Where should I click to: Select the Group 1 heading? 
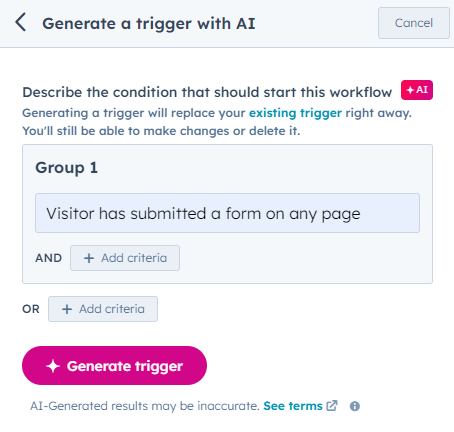click(67, 167)
